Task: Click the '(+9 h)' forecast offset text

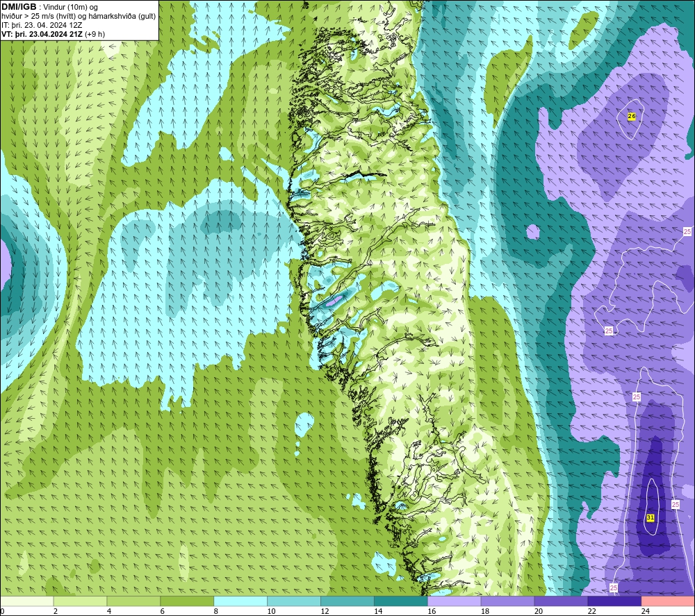Action: coord(95,34)
